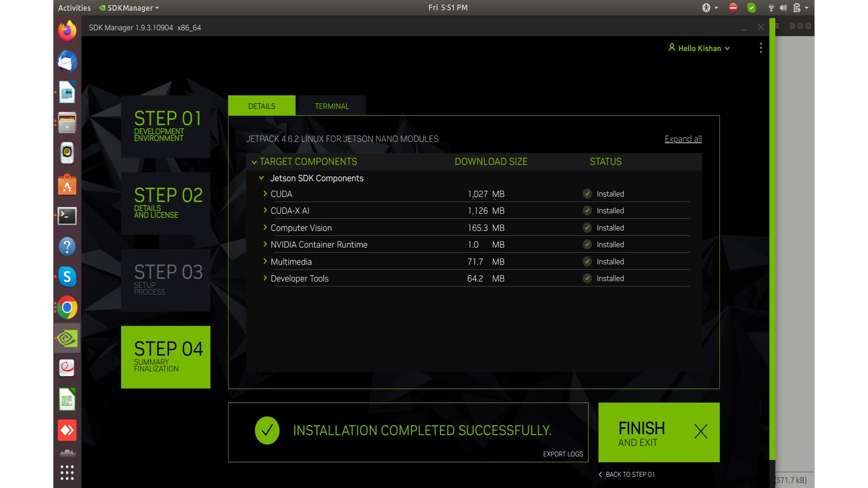This screenshot has height=488, width=868.
Task: Click the user profile icon beside Hello Kishan
Action: [672, 47]
